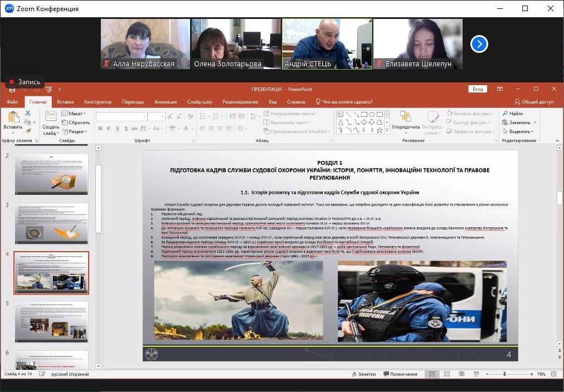Click the Вставить paste clipboard icon

coord(13,120)
